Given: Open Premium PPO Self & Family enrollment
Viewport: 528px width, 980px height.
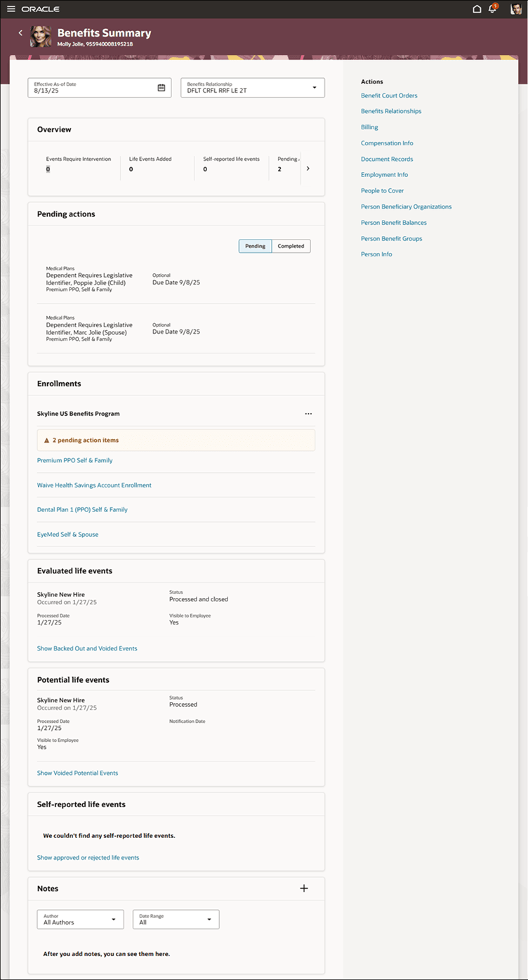Looking at the screenshot, I should [74, 460].
